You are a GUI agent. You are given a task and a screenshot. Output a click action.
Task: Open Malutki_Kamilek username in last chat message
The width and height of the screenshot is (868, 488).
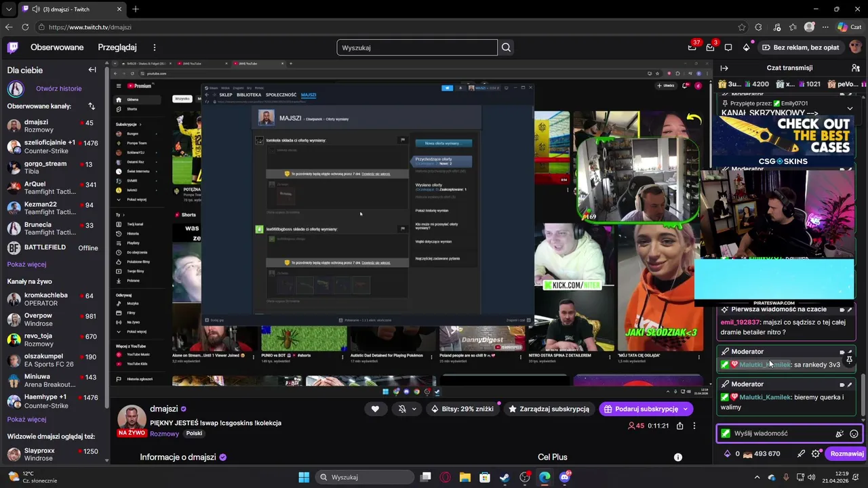point(765,397)
